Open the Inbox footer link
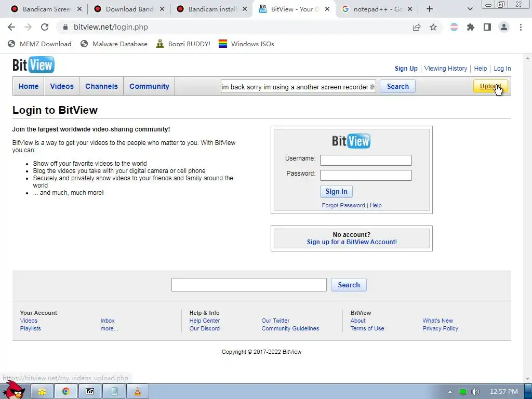The width and height of the screenshot is (532, 399). pyautogui.click(x=108, y=321)
